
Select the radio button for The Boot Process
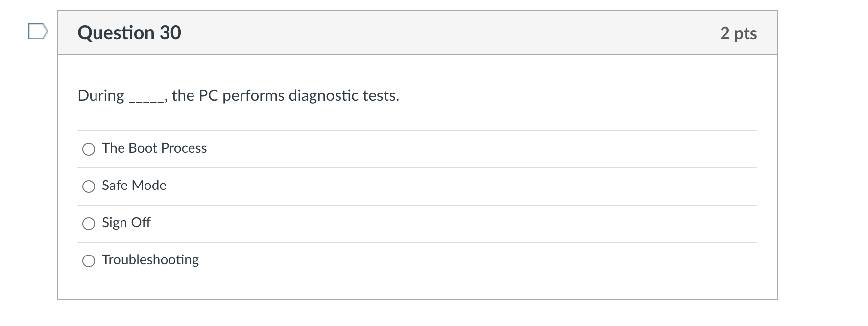(x=89, y=149)
